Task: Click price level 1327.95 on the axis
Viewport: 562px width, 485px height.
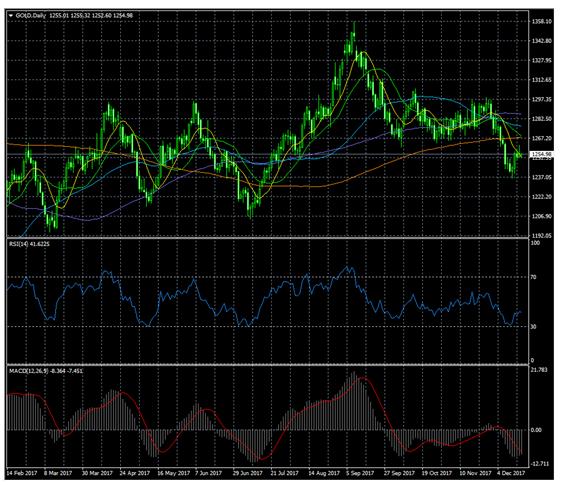Action: [x=542, y=61]
